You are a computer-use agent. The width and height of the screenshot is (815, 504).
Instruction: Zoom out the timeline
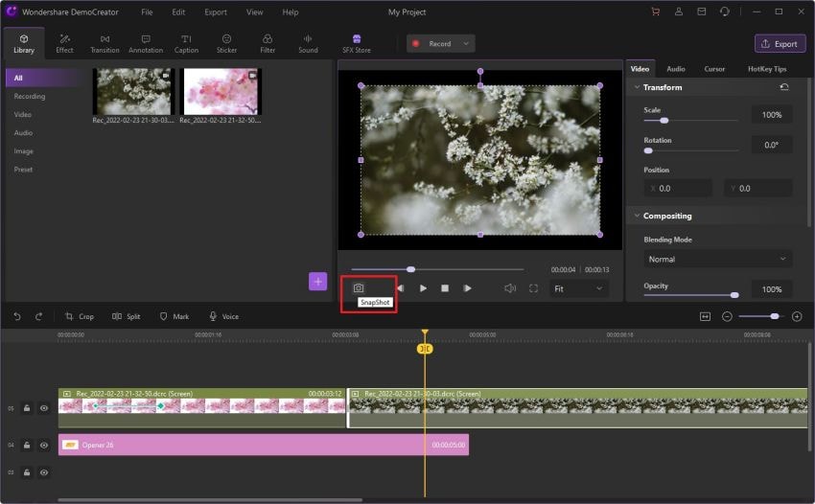pyautogui.click(x=727, y=316)
